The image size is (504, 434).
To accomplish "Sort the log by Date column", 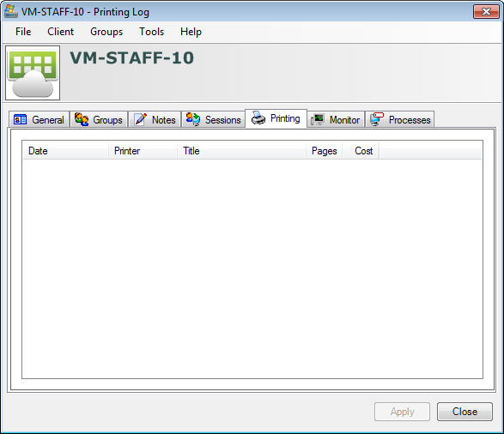I will point(65,151).
